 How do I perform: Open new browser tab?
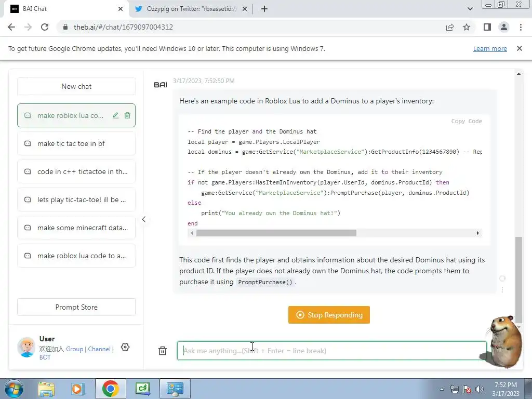(x=264, y=9)
